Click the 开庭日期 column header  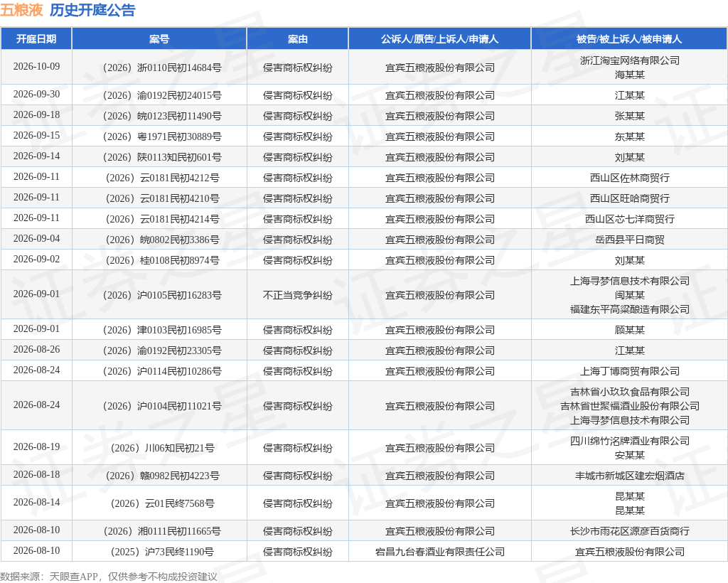coord(36,39)
